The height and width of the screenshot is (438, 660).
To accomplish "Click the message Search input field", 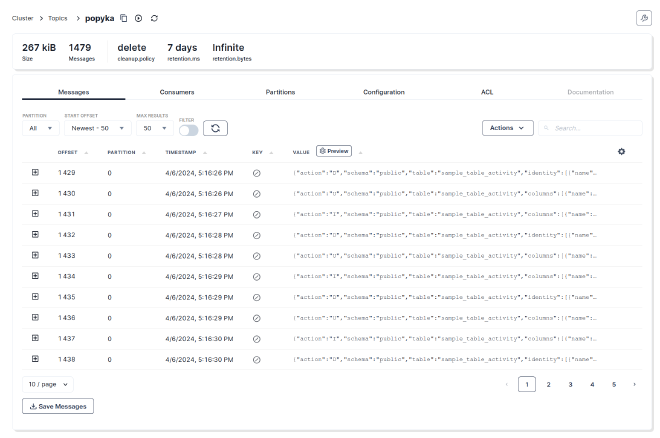I will click(x=590, y=128).
